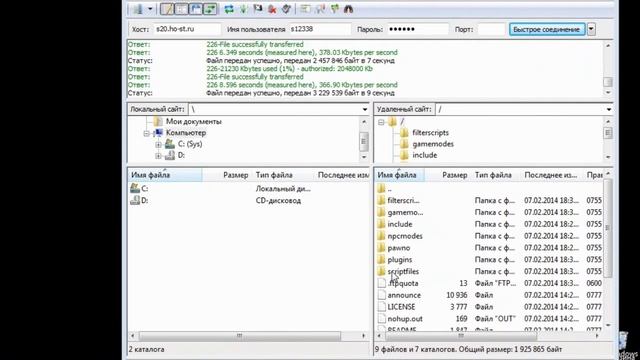Refresh file and folder lists
The image size is (640, 360).
pos(229,9)
